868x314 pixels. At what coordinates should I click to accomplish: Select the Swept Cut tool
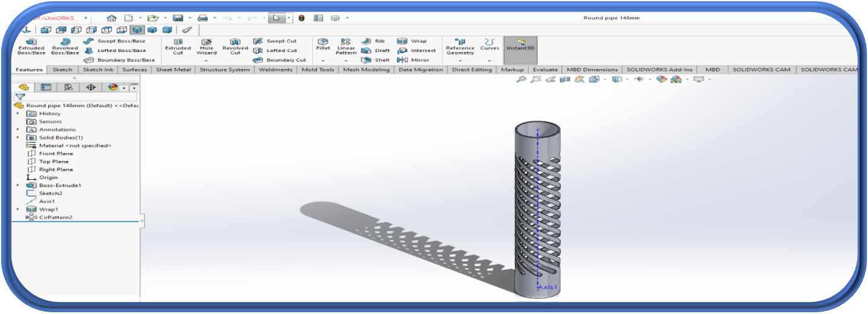click(275, 41)
